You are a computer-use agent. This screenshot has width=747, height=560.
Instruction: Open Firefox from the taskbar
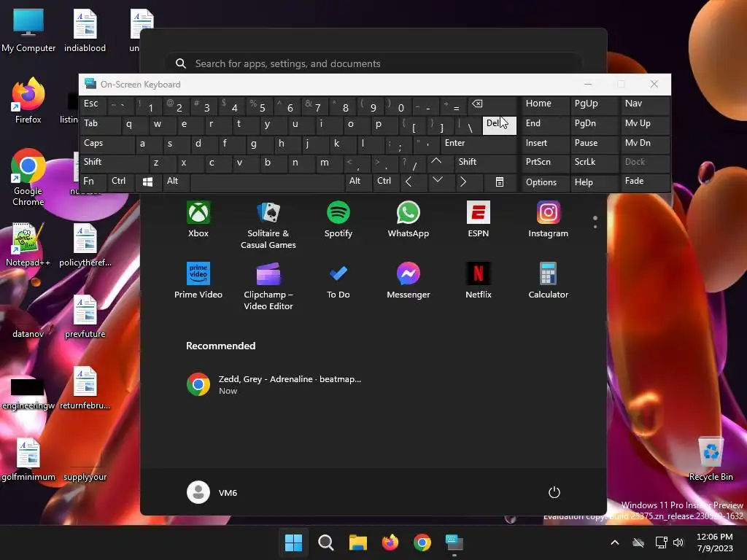[x=390, y=542]
